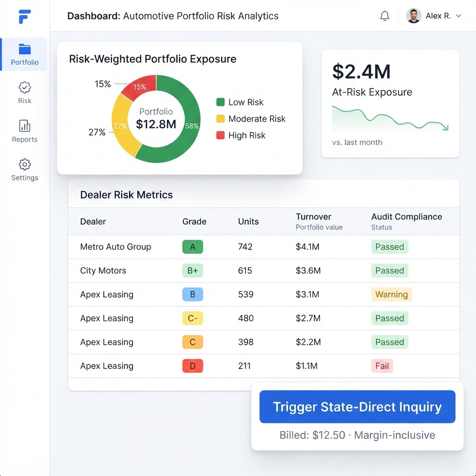Screen dimensions: 476x476
Task: Click the yellow Moderate Risk legend swatch
Action: [x=220, y=119]
